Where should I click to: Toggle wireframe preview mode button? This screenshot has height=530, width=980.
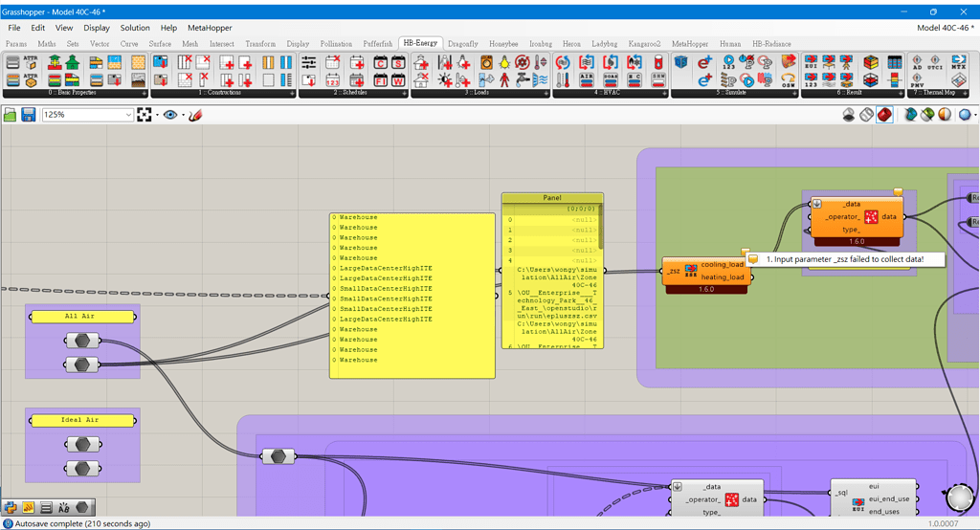tap(866, 115)
